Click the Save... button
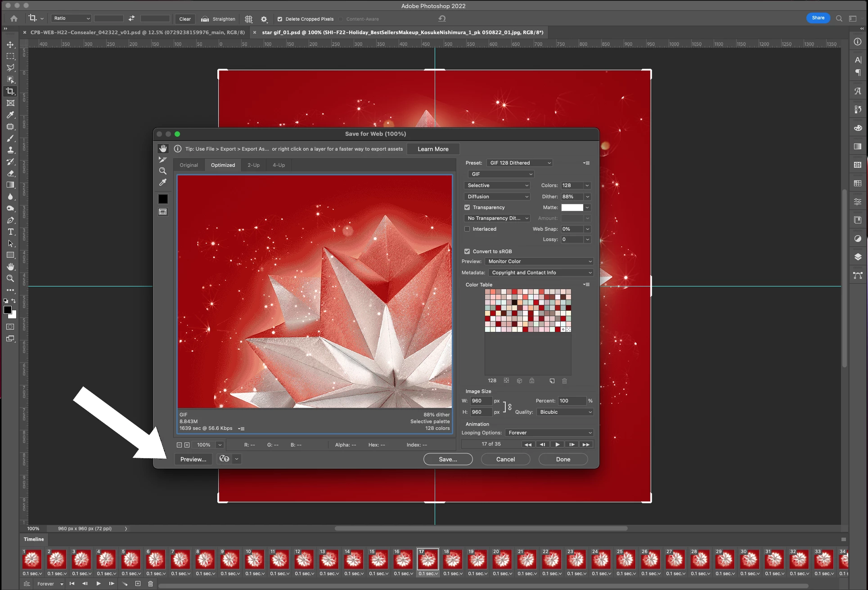The width and height of the screenshot is (868, 590). point(448,459)
